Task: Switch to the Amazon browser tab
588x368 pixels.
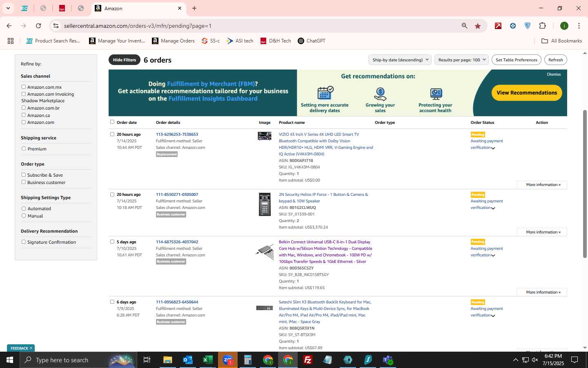Action: coord(138,8)
